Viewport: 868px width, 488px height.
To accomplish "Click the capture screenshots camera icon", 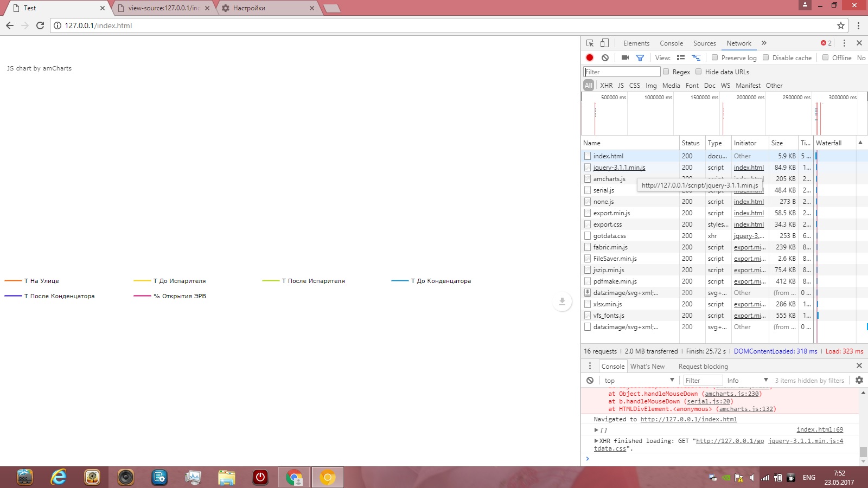I will click(x=625, y=57).
